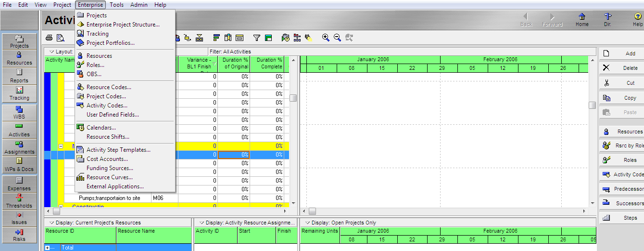Click the Delete button in the command bar
644x251 pixels.
click(x=621, y=68)
